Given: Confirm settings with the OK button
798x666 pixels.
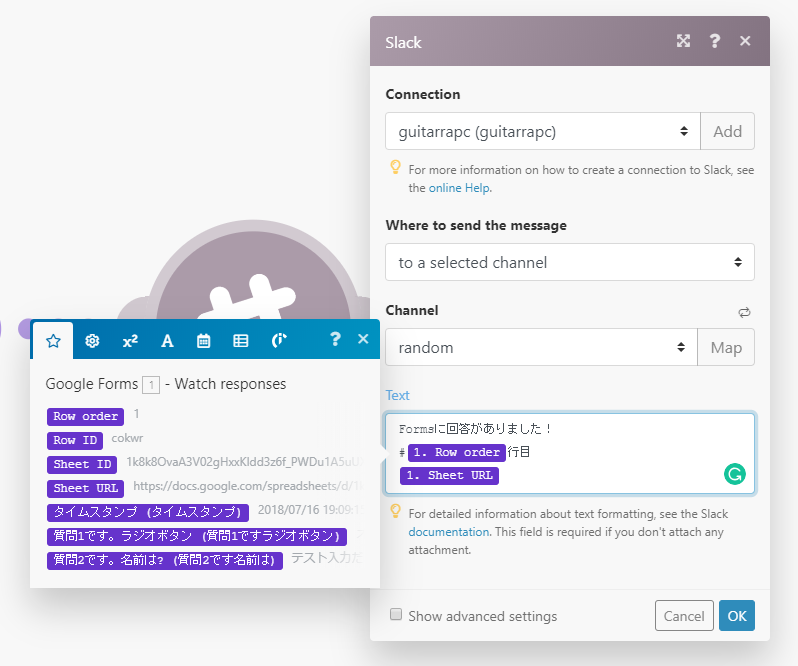Looking at the screenshot, I should (736, 616).
